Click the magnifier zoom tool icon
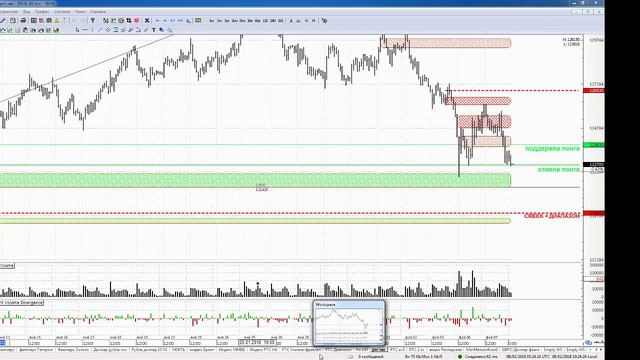Viewport: 640px width, 360px height. click(x=169, y=30)
